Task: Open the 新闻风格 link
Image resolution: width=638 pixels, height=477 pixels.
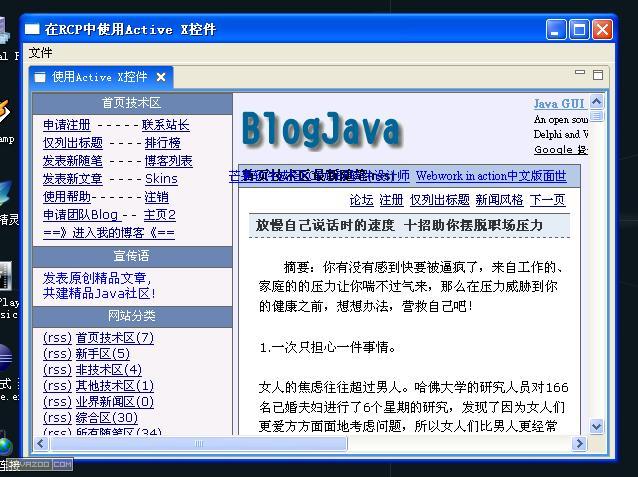Action: pyautogui.click(x=499, y=199)
